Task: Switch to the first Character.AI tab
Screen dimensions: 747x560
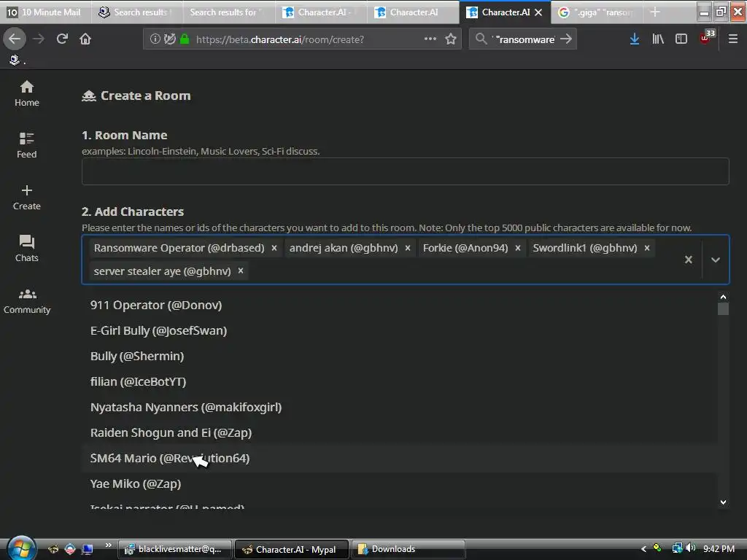Action: pos(321,12)
